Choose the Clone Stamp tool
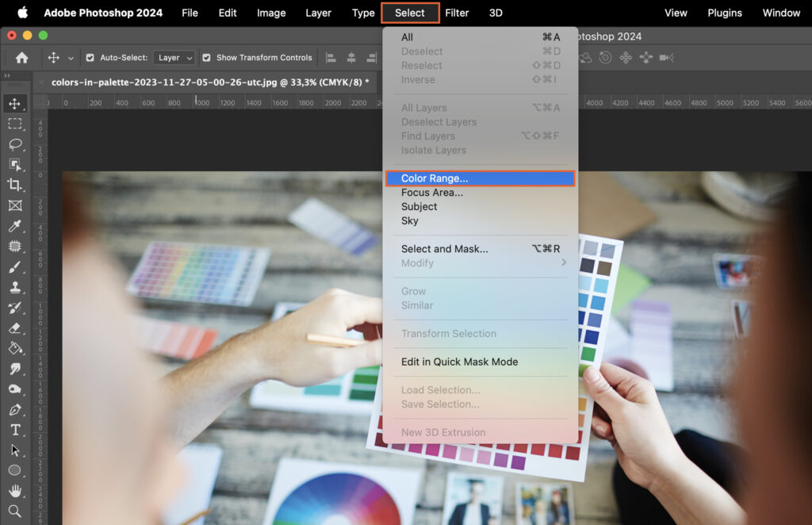Viewport: 812px width, 525px height. tap(16, 287)
